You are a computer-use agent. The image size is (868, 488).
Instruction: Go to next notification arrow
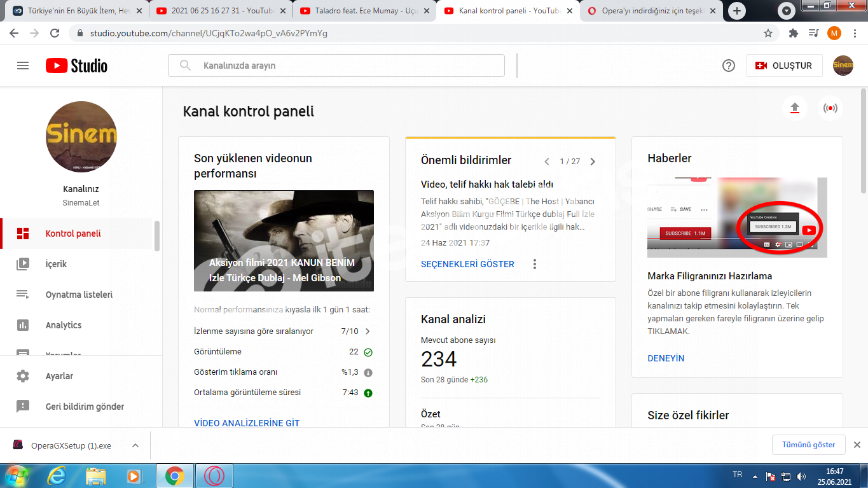point(593,162)
